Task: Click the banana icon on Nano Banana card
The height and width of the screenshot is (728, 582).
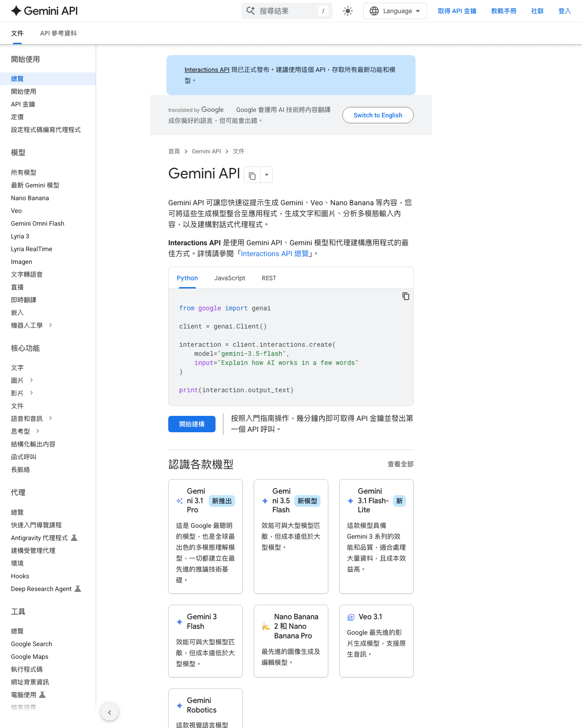Action: [x=266, y=627]
